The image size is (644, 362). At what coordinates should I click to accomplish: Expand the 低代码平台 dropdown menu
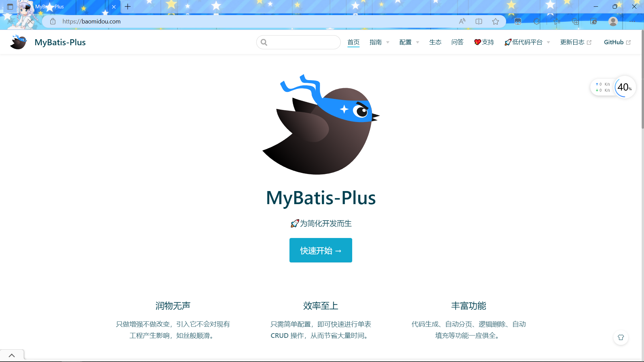click(x=527, y=42)
